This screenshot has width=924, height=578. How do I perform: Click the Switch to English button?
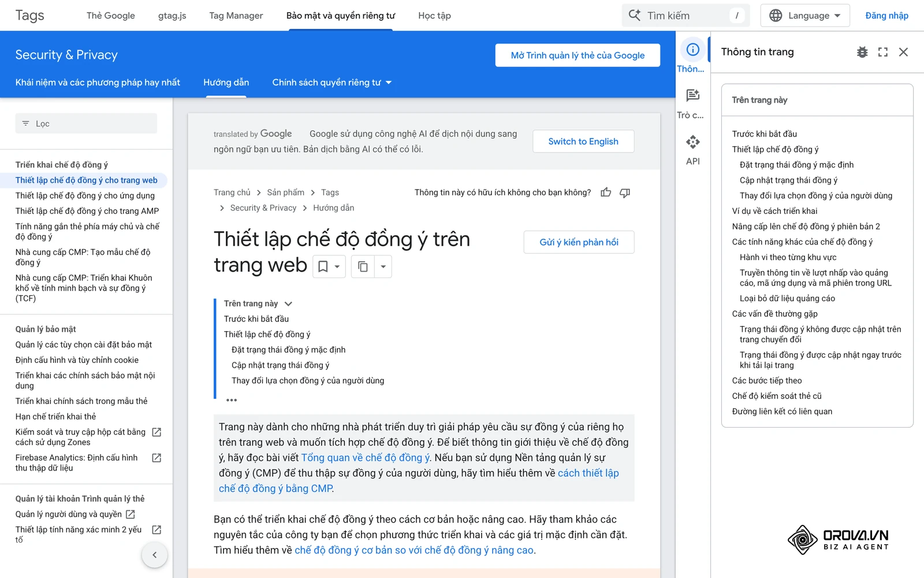tap(583, 142)
